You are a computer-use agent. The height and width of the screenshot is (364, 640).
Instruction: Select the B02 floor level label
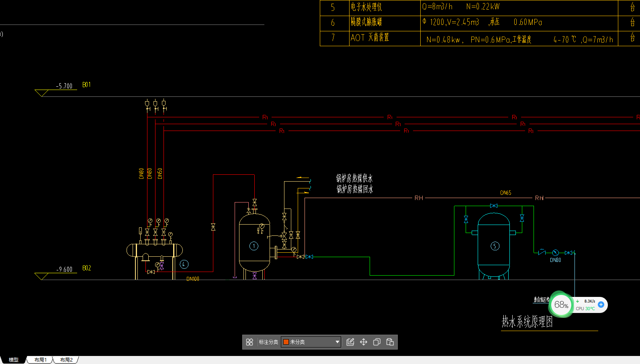pyautogui.click(x=86, y=268)
